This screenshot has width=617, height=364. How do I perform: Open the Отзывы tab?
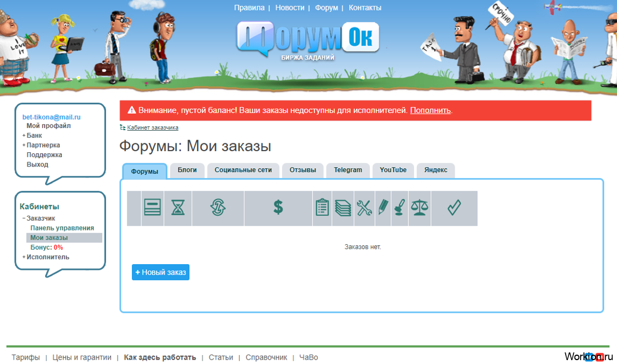(x=302, y=170)
